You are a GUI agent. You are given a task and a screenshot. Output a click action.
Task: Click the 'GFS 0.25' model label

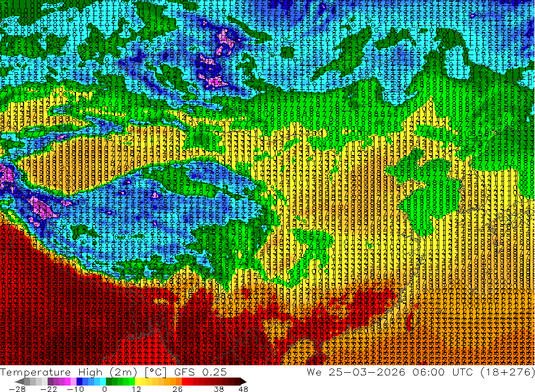pos(200,372)
